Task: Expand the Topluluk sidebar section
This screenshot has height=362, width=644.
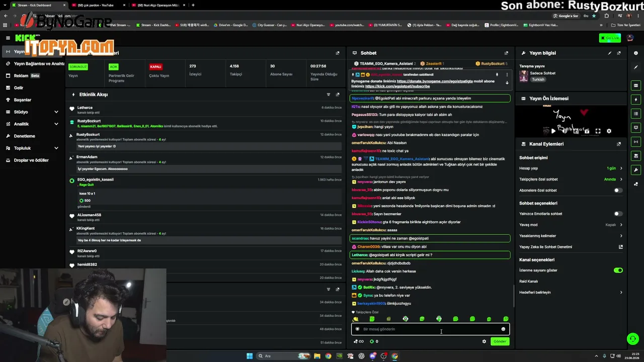Action: [56, 148]
